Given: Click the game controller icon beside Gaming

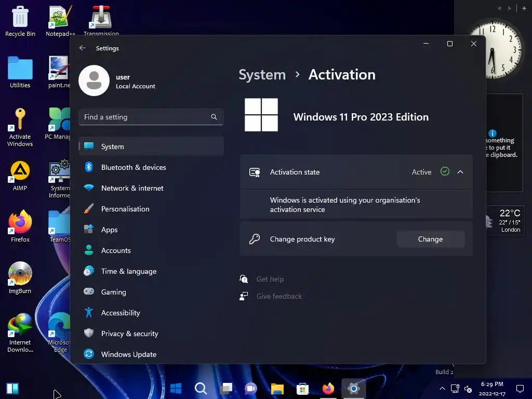Looking at the screenshot, I should pos(89,291).
